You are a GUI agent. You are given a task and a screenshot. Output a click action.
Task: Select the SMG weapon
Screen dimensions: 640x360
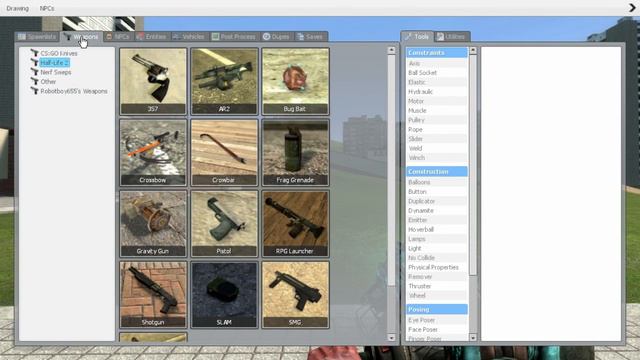[295, 294]
